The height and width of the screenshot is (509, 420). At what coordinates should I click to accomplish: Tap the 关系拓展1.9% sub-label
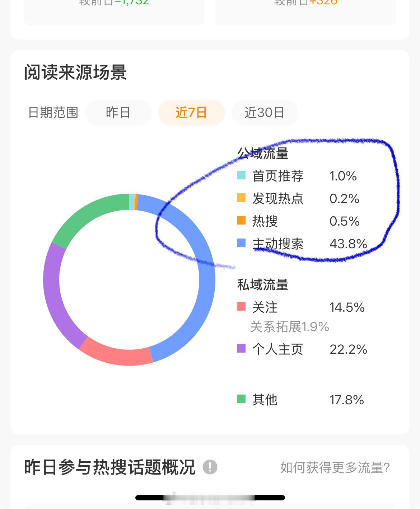point(289,326)
